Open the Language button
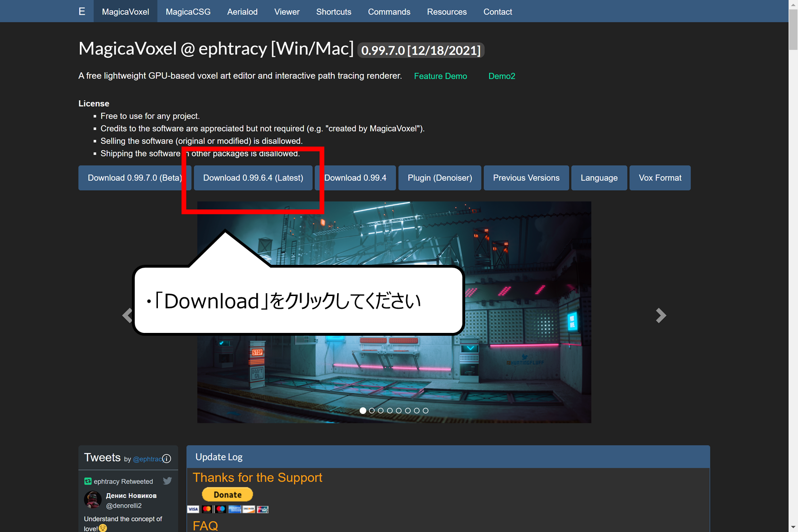Screen dimensions: 798x532 coord(599,178)
